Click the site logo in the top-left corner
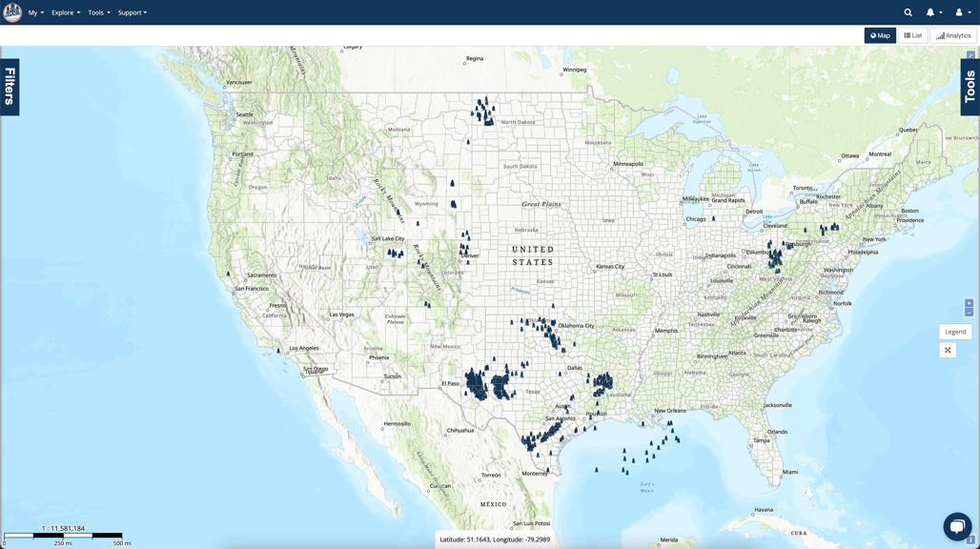980x549 pixels. (x=14, y=12)
